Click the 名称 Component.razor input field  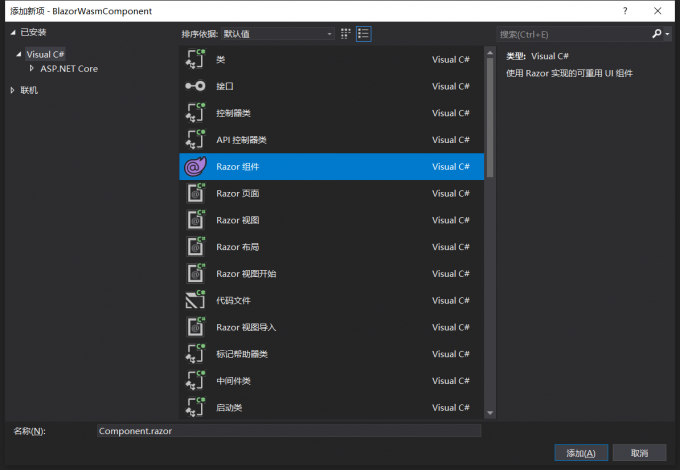pyautogui.click(x=289, y=431)
